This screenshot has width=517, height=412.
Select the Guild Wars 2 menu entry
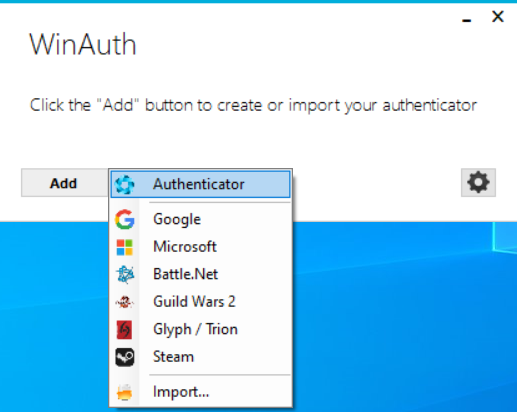[x=201, y=302]
